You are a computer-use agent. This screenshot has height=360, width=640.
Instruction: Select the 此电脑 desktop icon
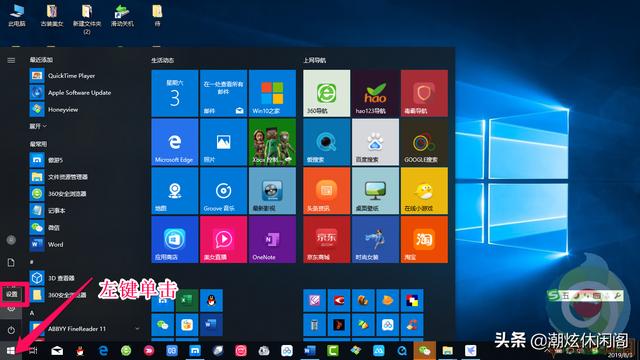tap(17, 16)
